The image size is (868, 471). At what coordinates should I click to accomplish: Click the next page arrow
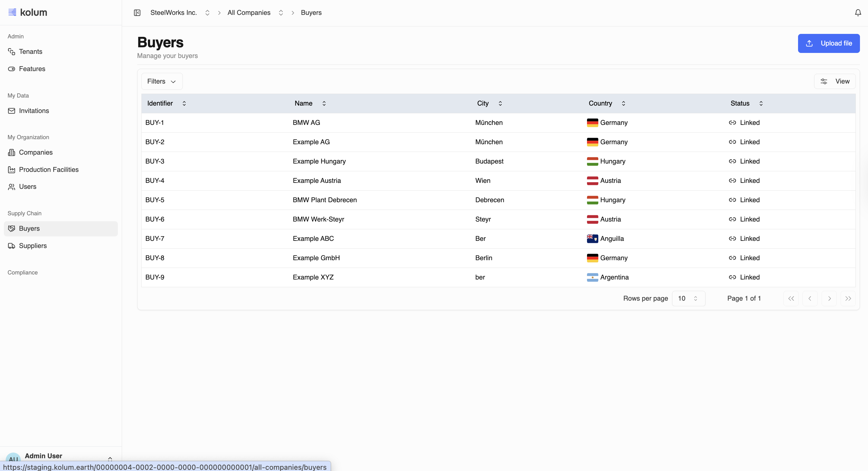click(x=829, y=299)
